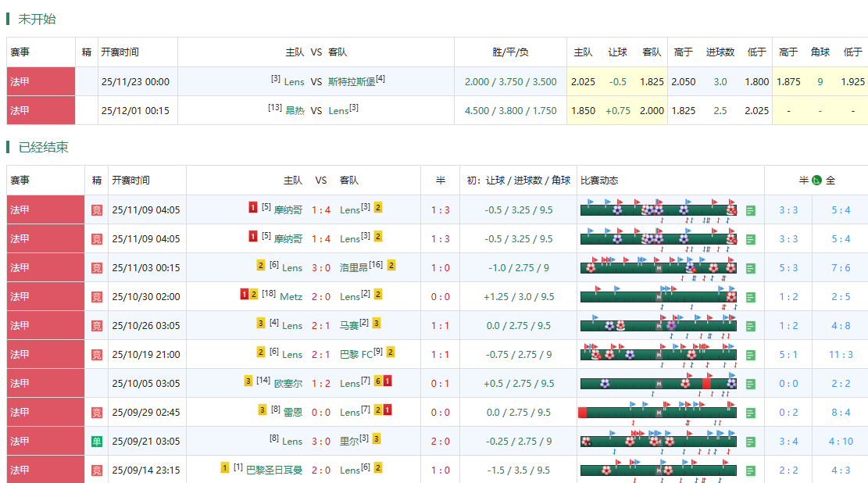Click halftime H marker on Metz match timeline
The width and height of the screenshot is (868, 483).
[x=659, y=297]
